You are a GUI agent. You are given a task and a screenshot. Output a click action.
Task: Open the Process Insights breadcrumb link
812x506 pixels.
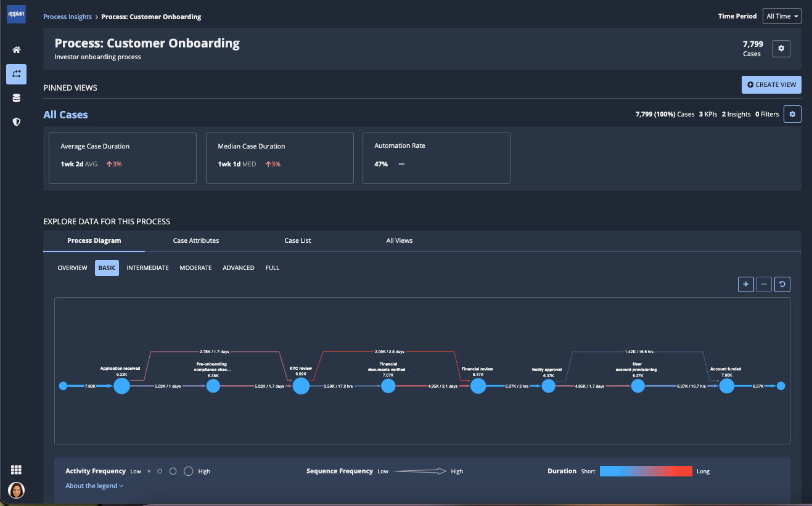point(68,17)
